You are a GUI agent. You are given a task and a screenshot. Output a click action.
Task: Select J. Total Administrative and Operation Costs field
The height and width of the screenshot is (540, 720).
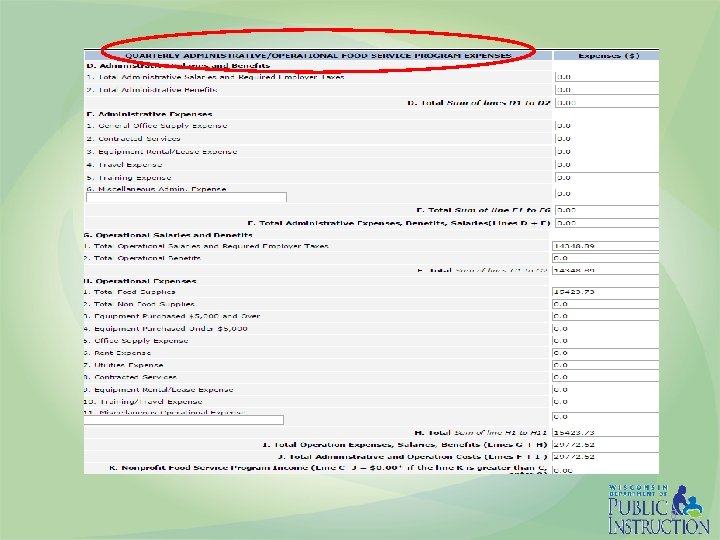605,457
